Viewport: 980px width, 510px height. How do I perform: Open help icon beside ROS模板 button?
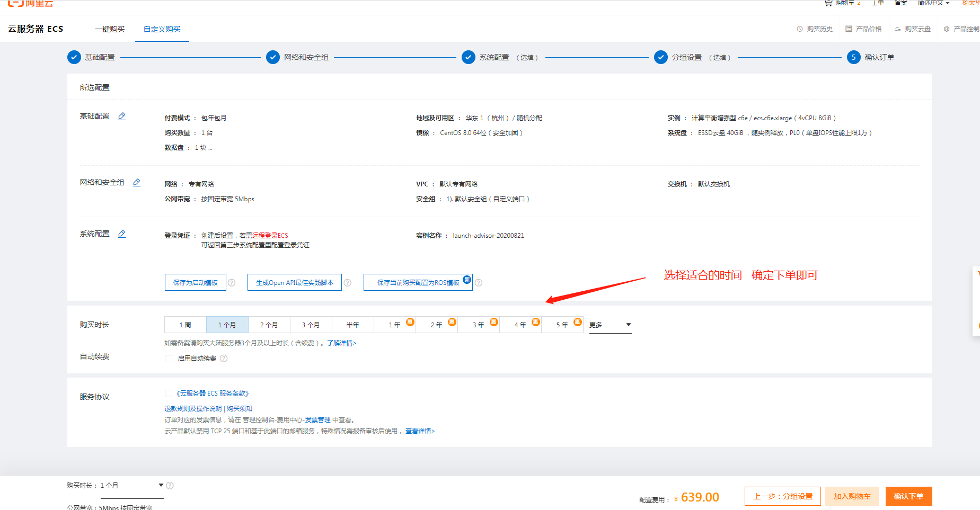pos(479,283)
